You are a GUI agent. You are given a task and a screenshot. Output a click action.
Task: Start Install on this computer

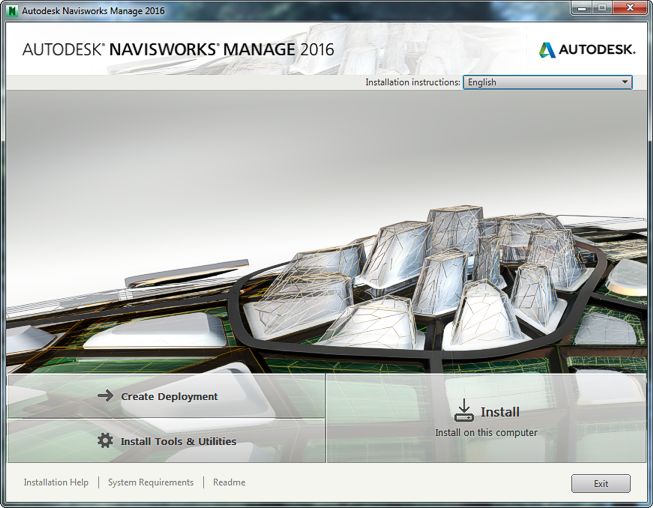pos(486,418)
